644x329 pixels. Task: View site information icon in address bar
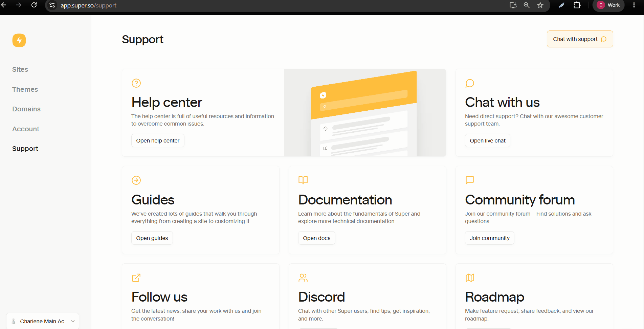coord(52,5)
